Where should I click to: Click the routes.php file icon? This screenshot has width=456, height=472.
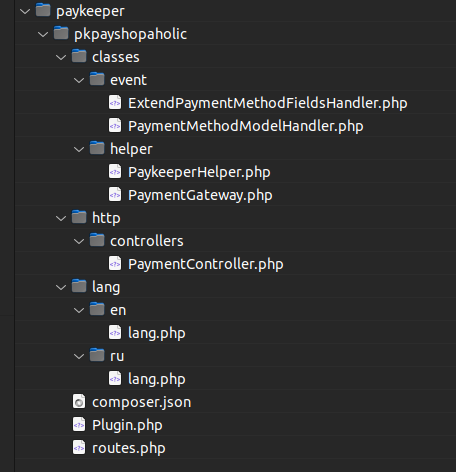click(79, 447)
